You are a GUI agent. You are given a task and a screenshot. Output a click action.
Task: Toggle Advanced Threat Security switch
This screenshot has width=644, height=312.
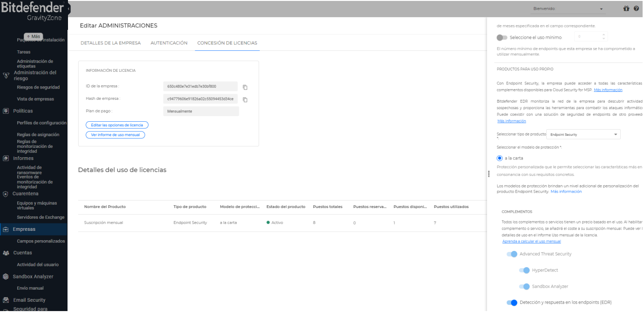512,254
